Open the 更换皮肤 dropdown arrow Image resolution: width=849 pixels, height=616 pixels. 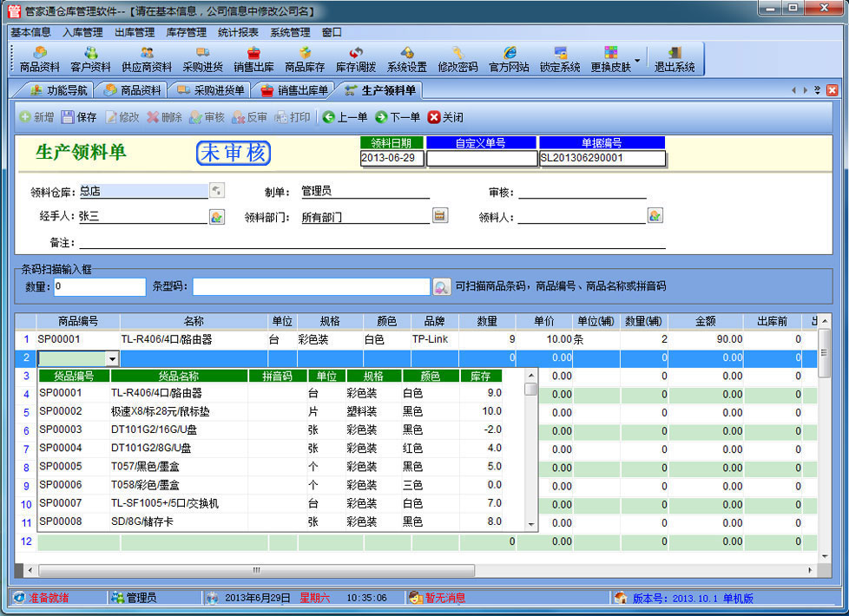pyautogui.click(x=638, y=61)
